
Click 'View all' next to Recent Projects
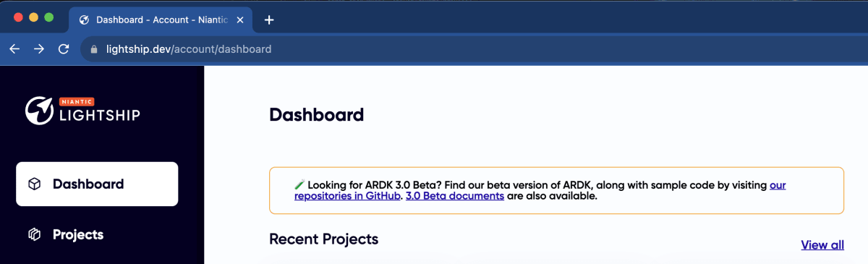click(822, 244)
